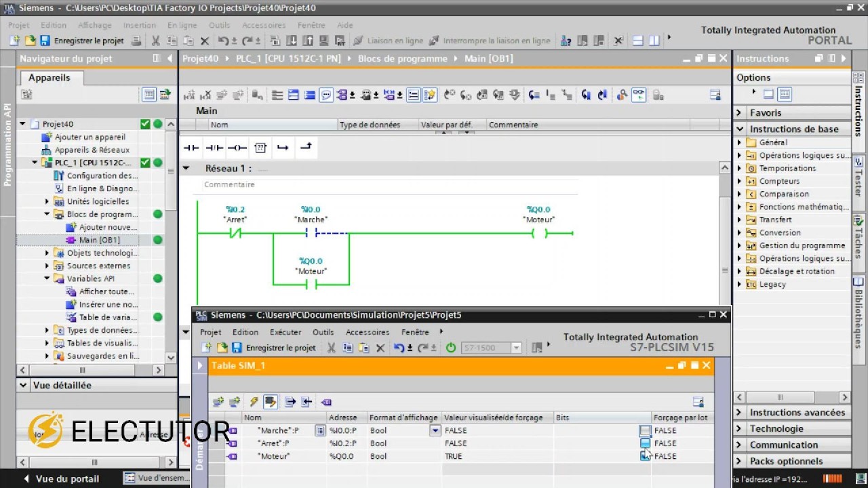
Task: Click %I0.2 Arret contact in network
Action: pos(235,233)
